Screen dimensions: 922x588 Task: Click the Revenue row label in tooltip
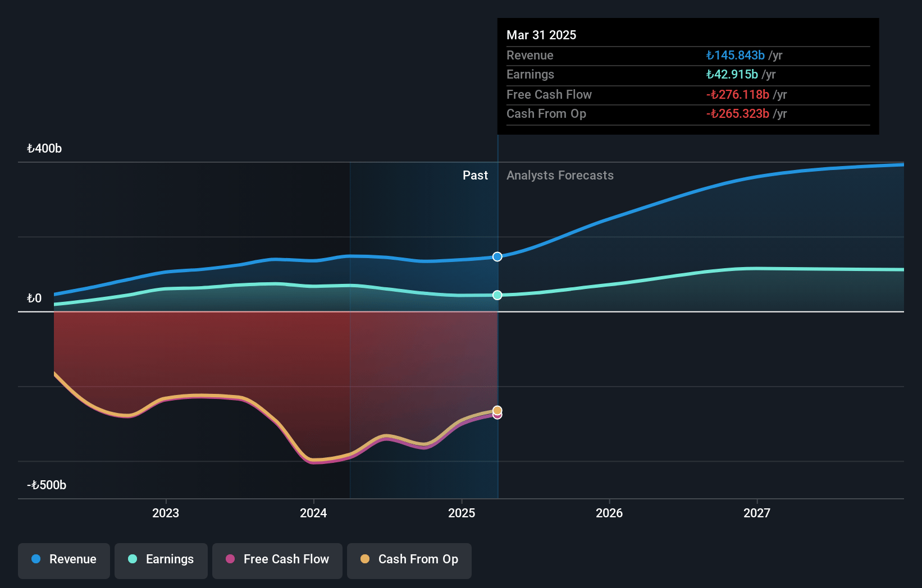point(530,56)
